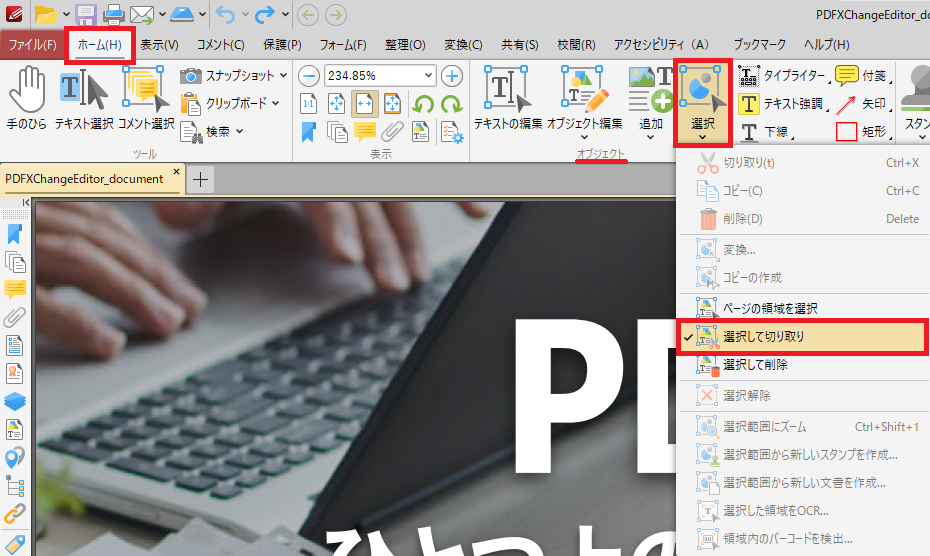Switch to the 変換(C) tab
Viewport: 930px width, 556px height.
[463, 45]
